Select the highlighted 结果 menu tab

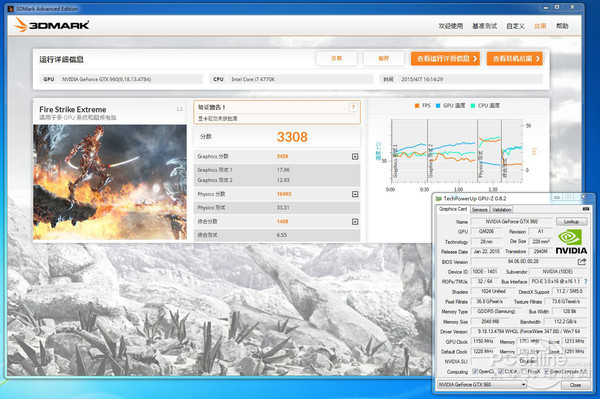point(540,26)
